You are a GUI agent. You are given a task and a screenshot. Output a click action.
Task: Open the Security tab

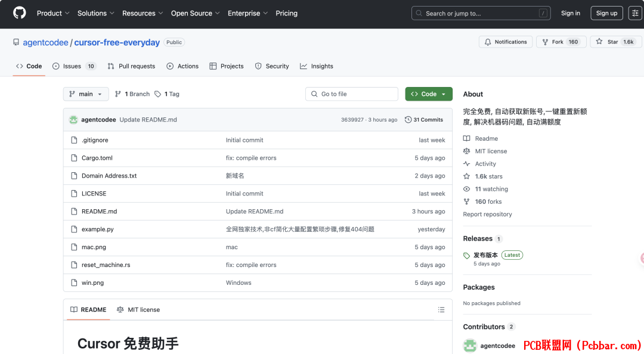272,66
